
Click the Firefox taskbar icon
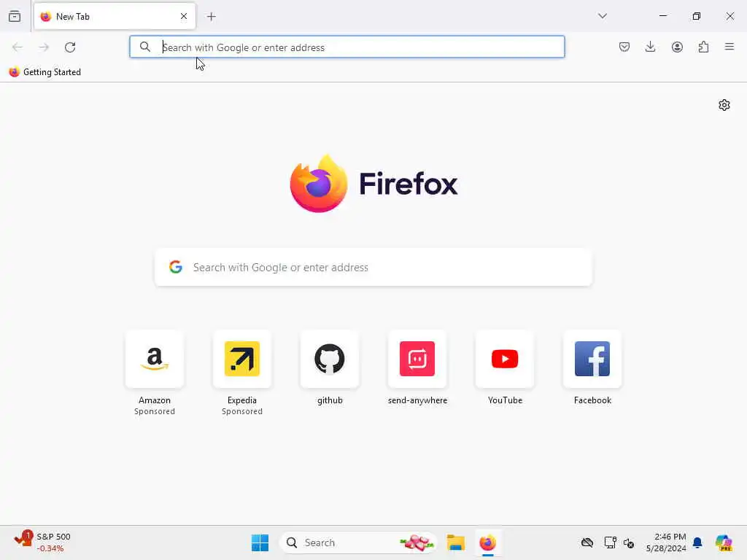(487, 542)
